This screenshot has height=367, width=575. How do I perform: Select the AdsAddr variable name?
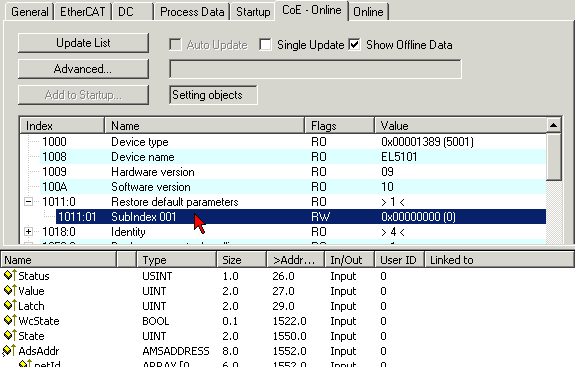point(39,351)
